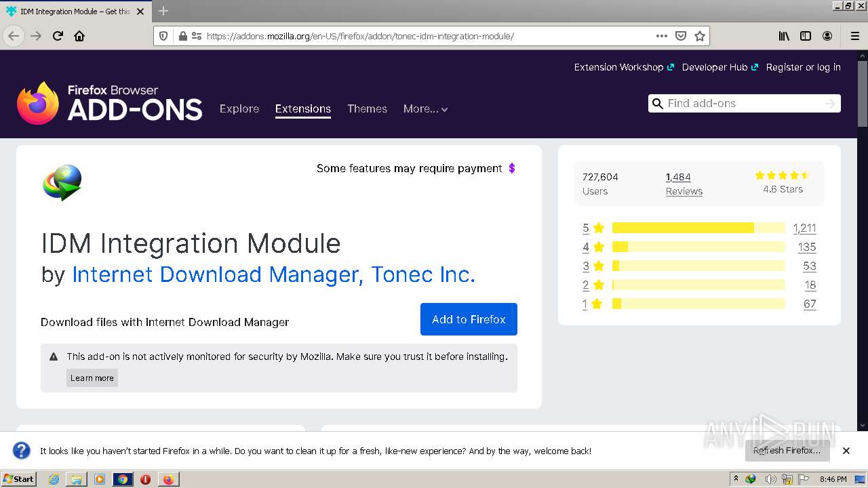Image resolution: width=868 pixels, height=488 pixels.
Task: Click the 4-star rating bar
Action: [698, 247]
